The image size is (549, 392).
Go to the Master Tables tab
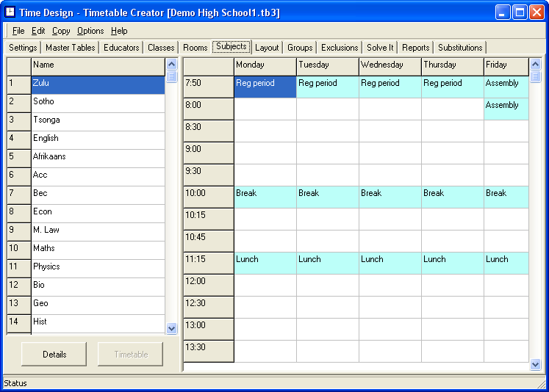[70, 48]
